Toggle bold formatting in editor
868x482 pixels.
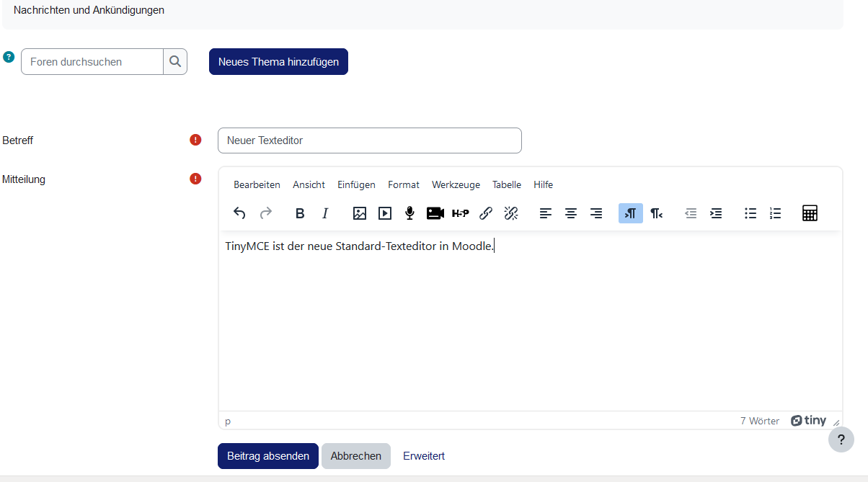tap(300, 213)
